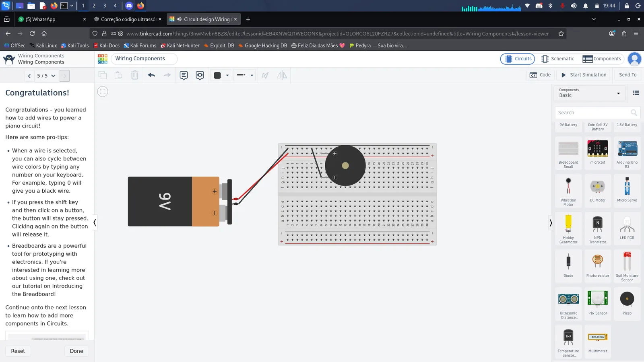
Task: Select the Ultrasonic Distance sensor component
Action: pyautogui.click(x=568, y=304)
